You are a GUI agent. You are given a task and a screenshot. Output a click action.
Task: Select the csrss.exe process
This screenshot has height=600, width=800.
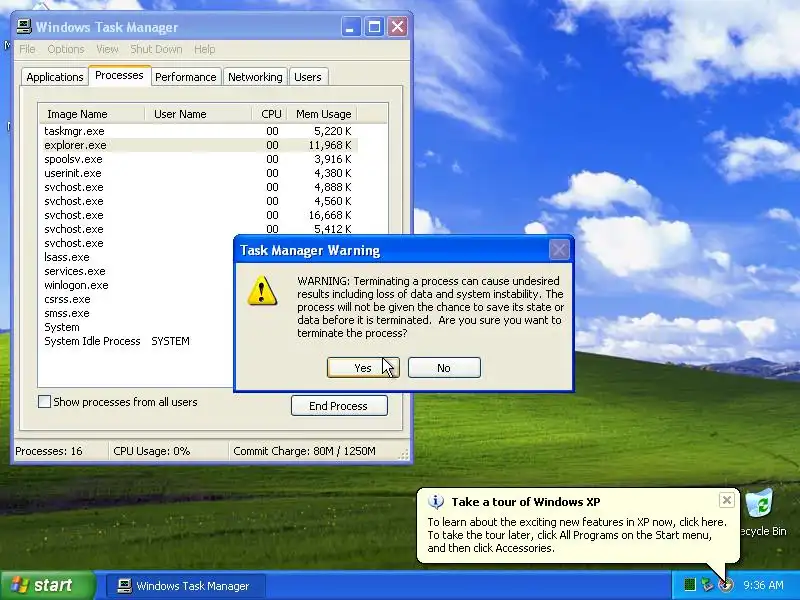pyautogui.click(x=67, y=299)
